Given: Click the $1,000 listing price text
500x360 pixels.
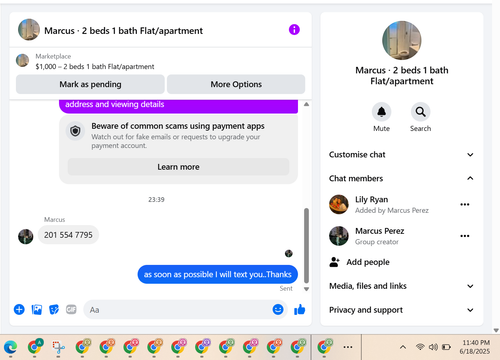Looking at the screenshot, I should [x=95, y=67].
